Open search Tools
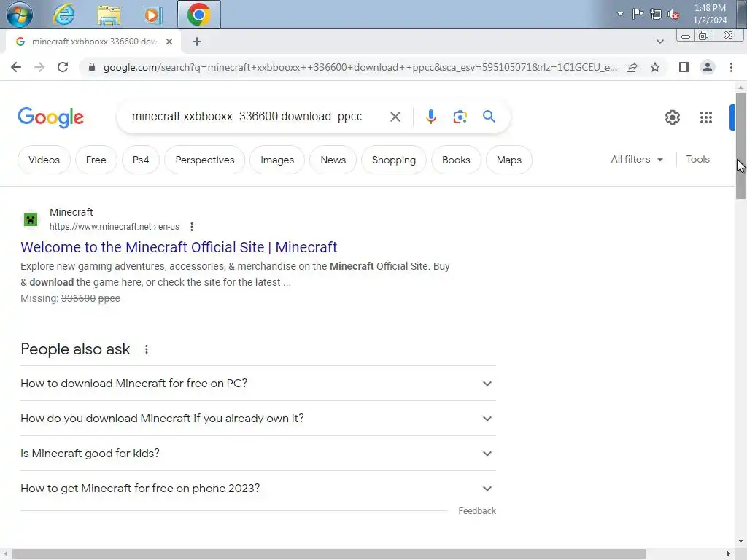 point(697,160)
